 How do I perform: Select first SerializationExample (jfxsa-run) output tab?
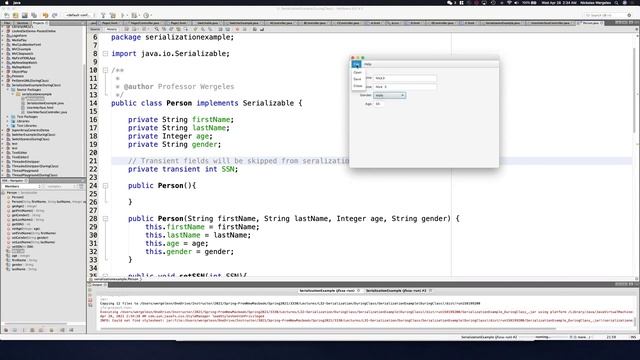coord(327,291)
